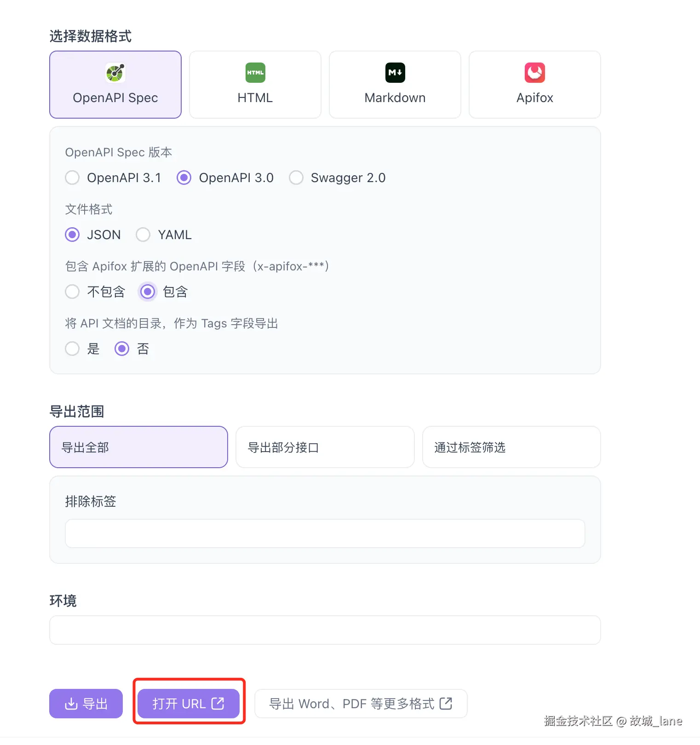This screenshot has width=700, height=745.
Task: Click the OpenAPI Spec 版本 label
Action: [x=119, y=152]
